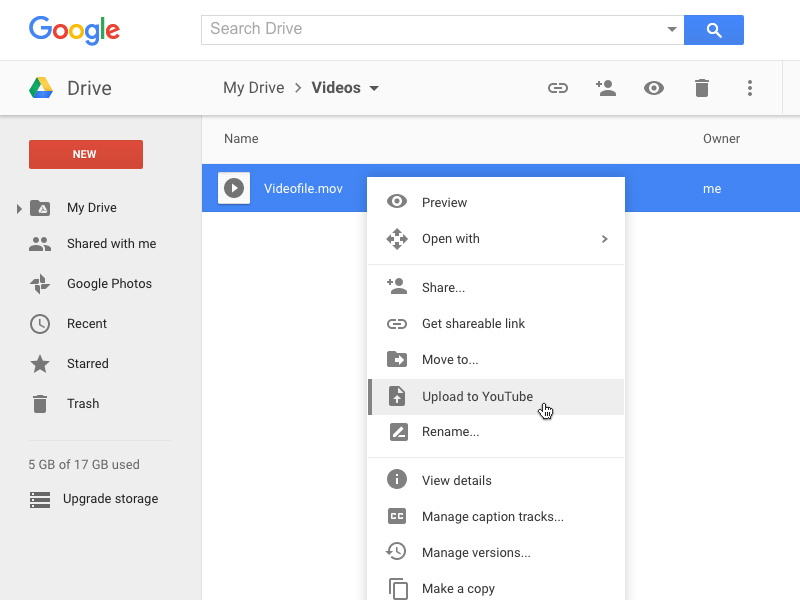
Task: Select Manage caption tracks...
Action: point(496,516)
